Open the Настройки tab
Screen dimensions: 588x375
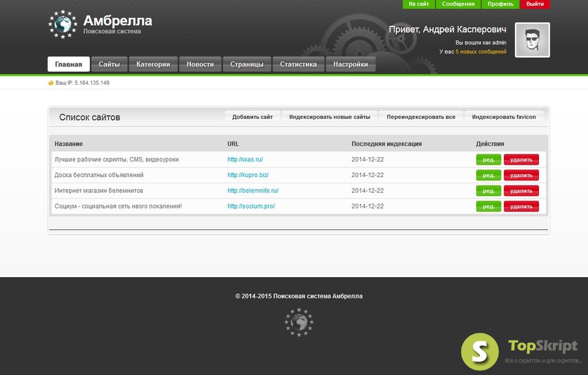(351, 64)
